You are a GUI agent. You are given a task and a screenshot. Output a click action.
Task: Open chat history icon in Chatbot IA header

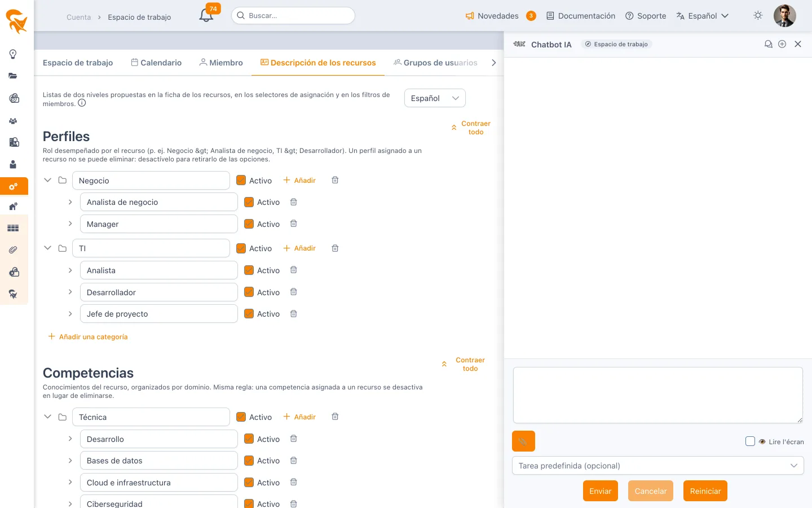[x=768, y=44]
